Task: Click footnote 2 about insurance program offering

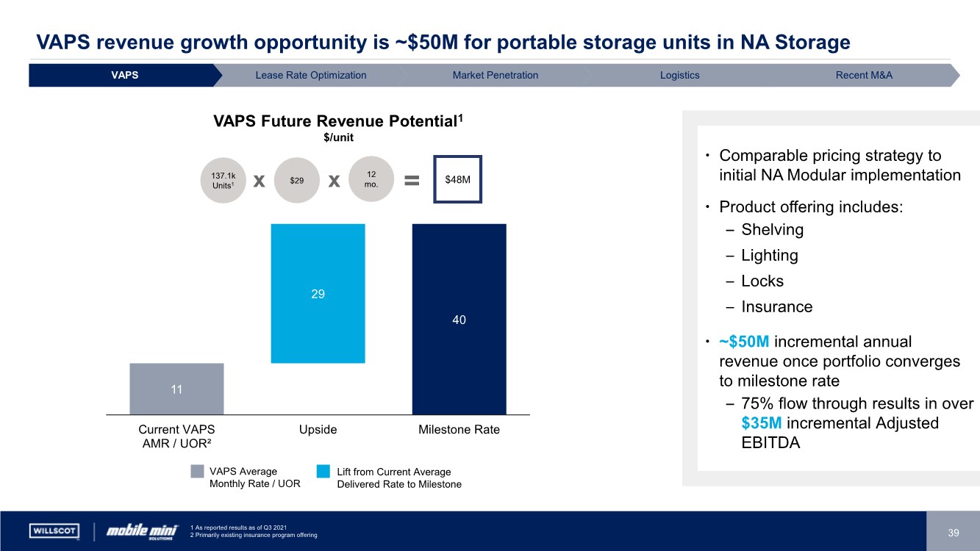Action: tap(254, 535)
